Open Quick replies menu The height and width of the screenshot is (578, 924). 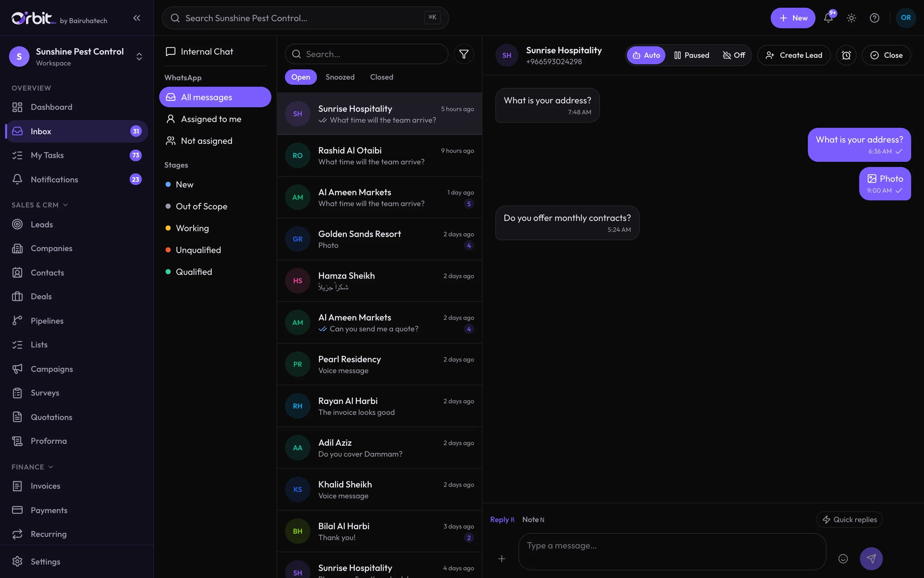(x=849, y=520)
